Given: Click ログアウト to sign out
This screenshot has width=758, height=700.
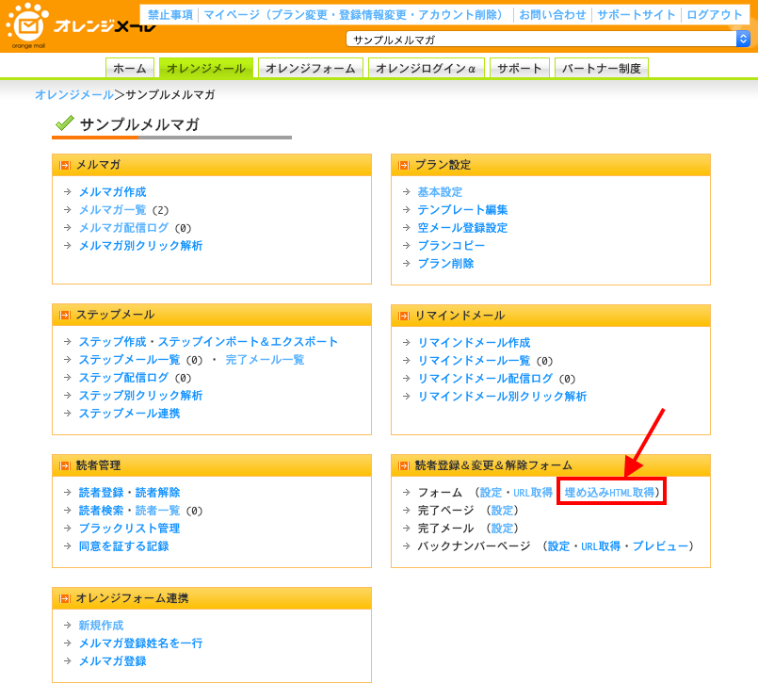Looking at the screenshot, I should [x=714, y=15].
